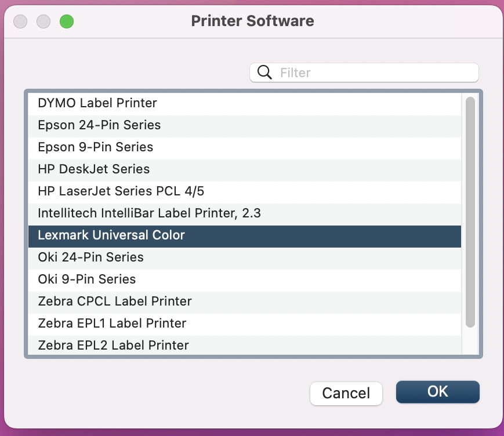Click the vertical list scrollbar thumb

470,212
